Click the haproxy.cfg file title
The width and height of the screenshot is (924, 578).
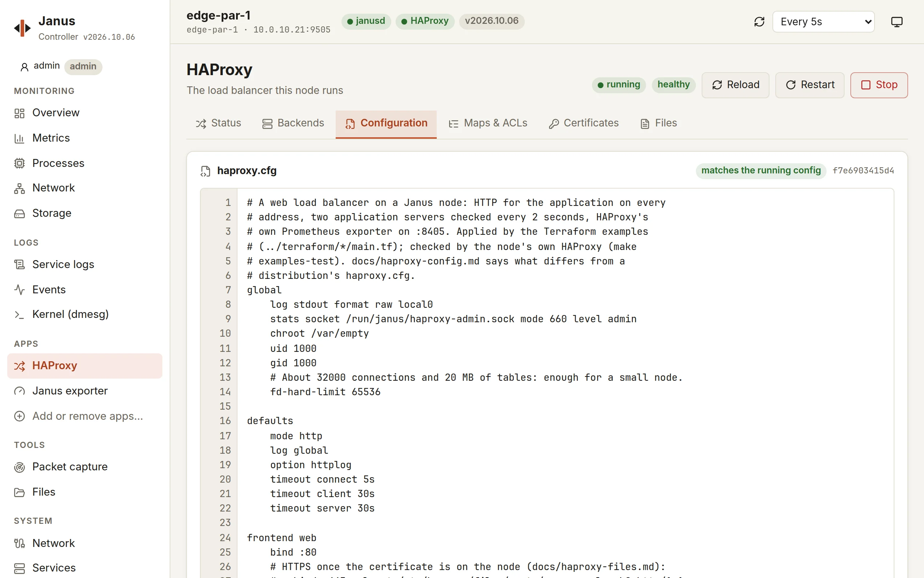click(x=247, y=171)
